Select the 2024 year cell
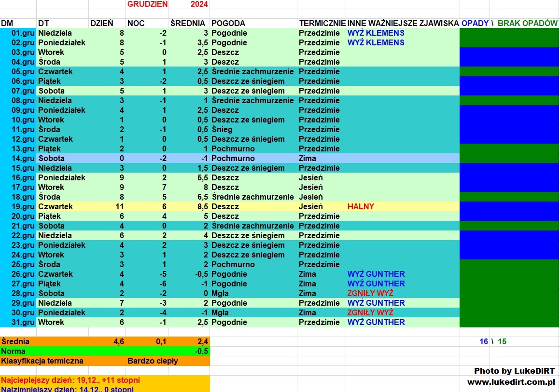Image resolution: width=560 pixels, height=392 pixels. point(199,4)
